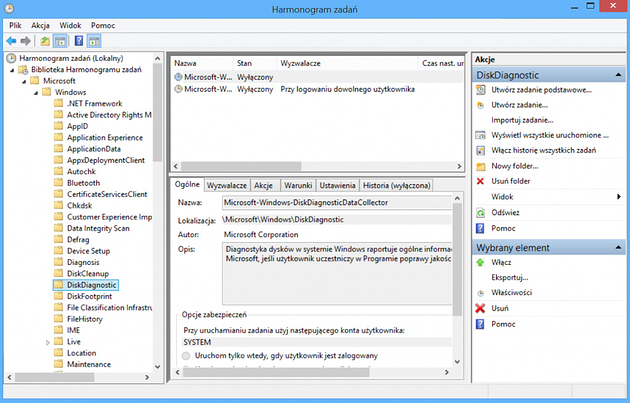
Task: Select the Maintenance folder
Action: [x=89, y=364]
